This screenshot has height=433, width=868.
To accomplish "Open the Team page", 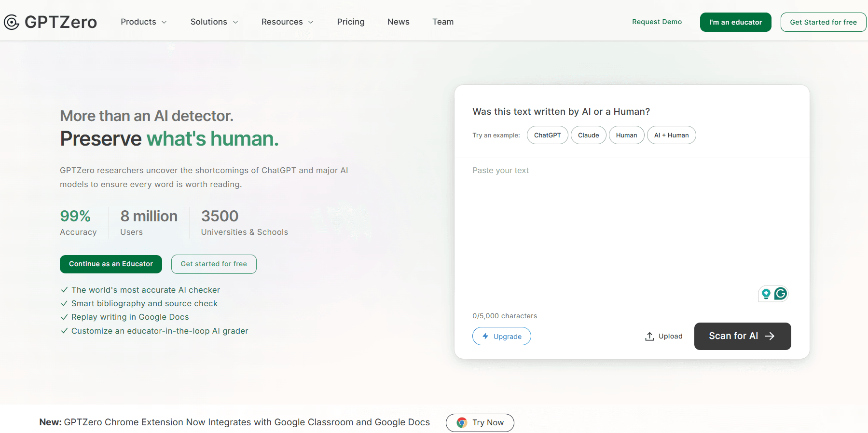I will coord(442,22).
